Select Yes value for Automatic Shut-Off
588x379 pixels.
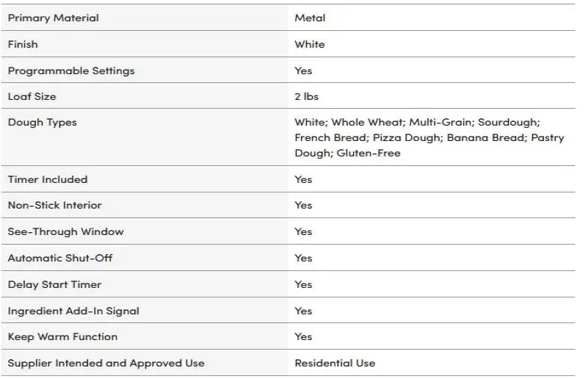pos(303,258)
